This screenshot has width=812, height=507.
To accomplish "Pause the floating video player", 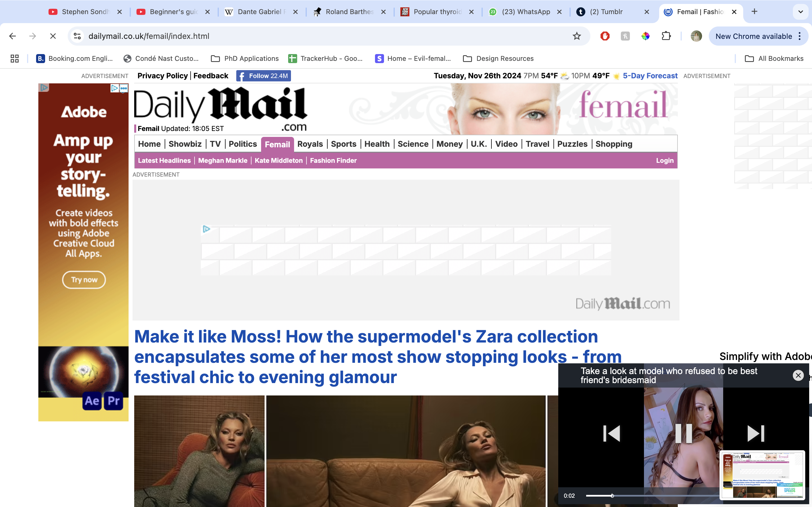I will (x=683, y=433).
